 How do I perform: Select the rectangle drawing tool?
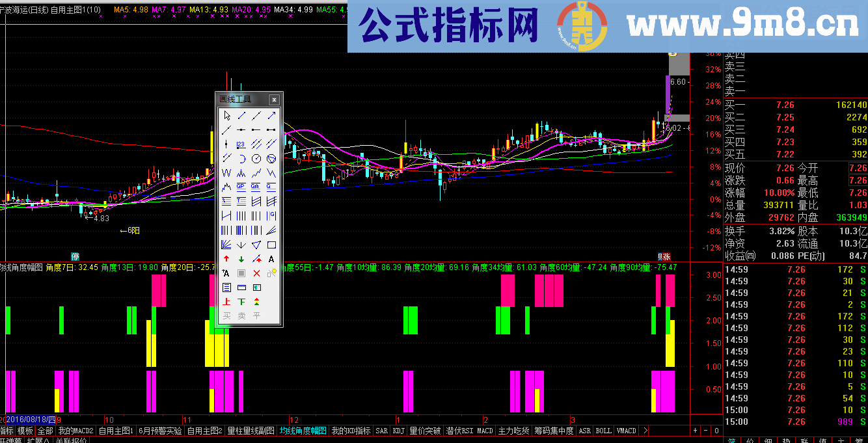pyautogui.click(x=271, y=245)
